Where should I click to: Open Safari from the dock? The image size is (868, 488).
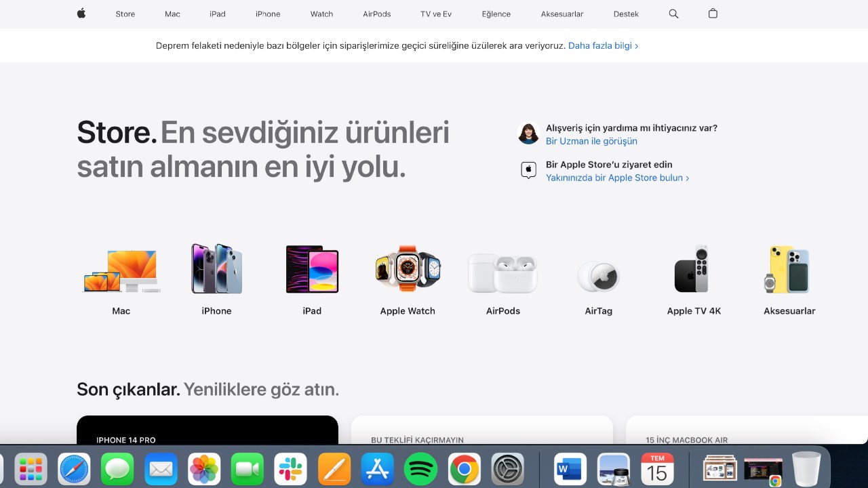click(75, 469)
